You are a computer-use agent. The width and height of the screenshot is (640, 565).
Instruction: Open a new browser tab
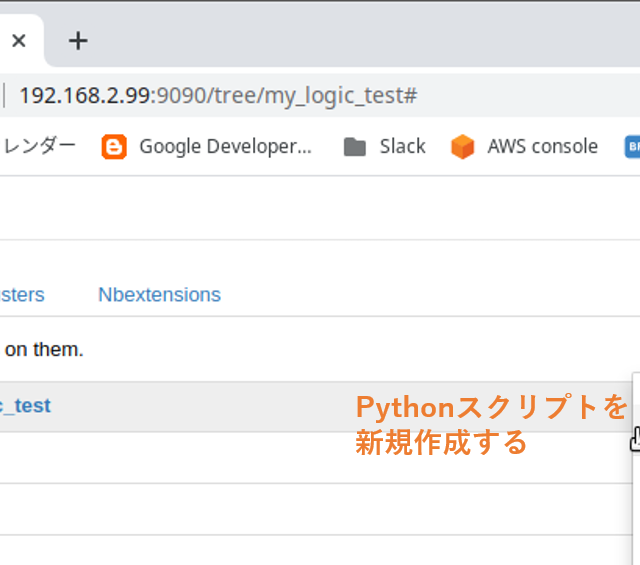pyautogui.click(x=78, y=41)
